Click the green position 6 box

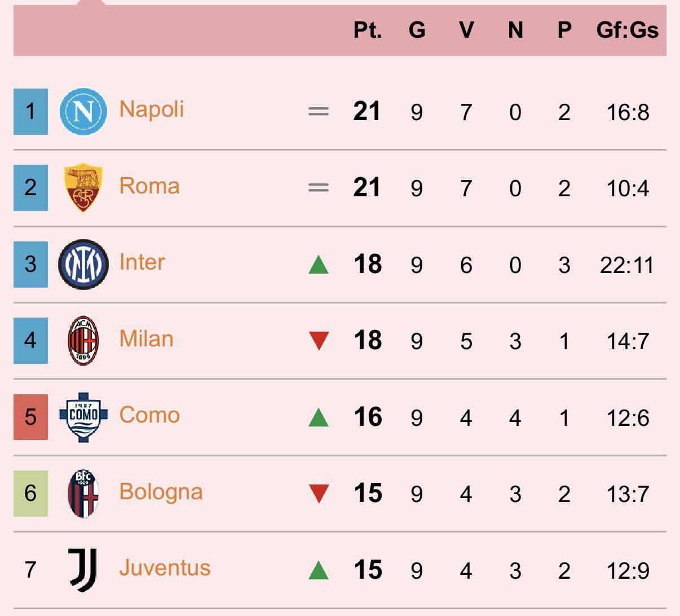30,494
